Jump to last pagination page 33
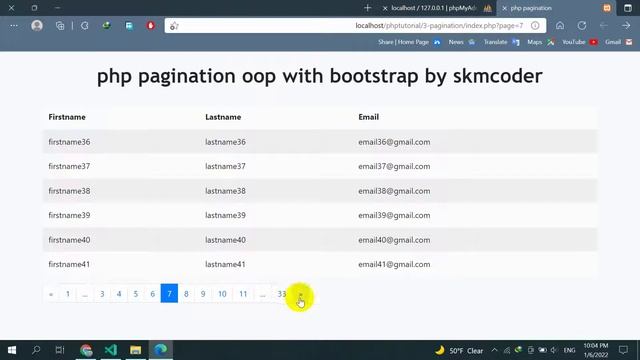This screenshot has width=640, height=360. click(282, 293)
